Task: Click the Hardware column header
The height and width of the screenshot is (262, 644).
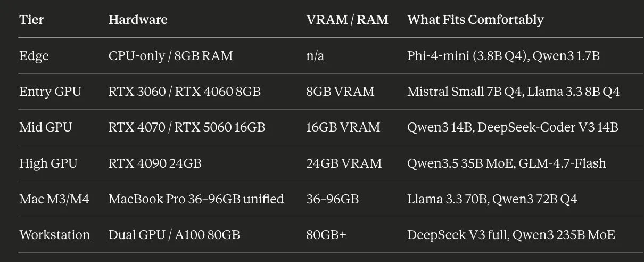Action: pos(138,20)
